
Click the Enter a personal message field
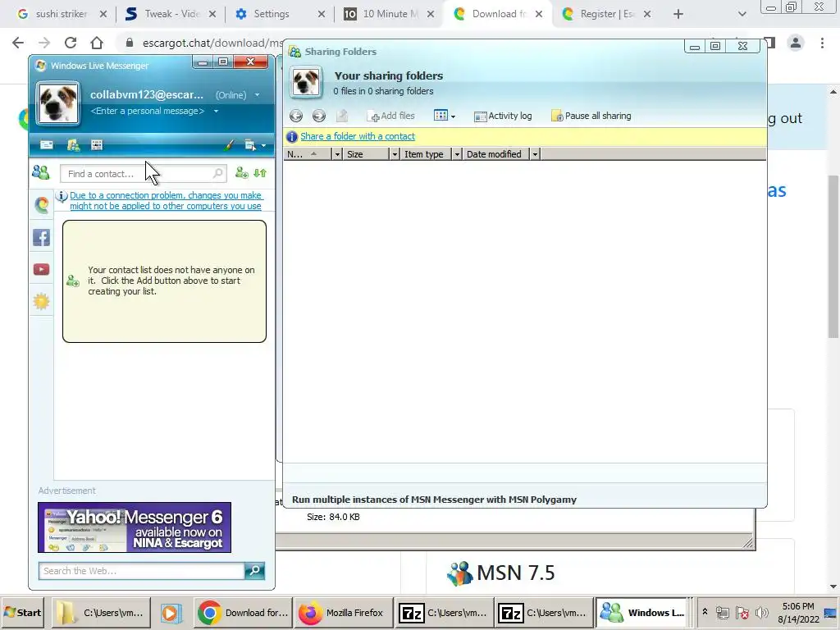[x=148, y=111]
